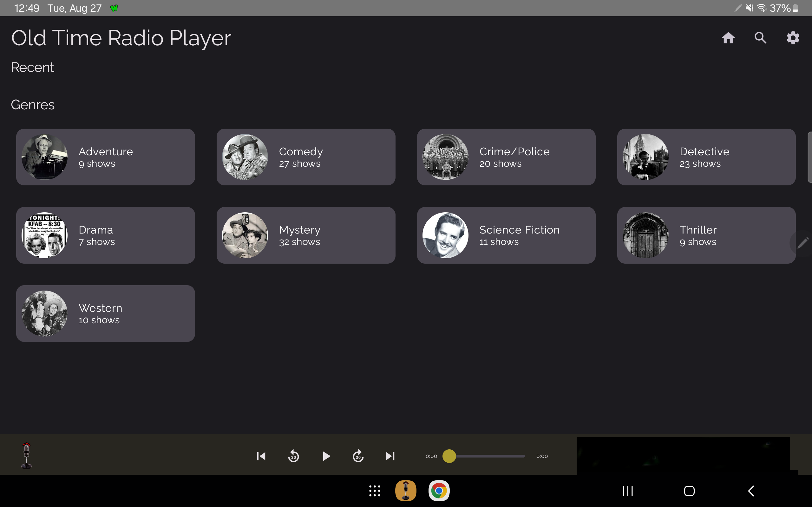Skip to the previous episode

tap(261, 456)
